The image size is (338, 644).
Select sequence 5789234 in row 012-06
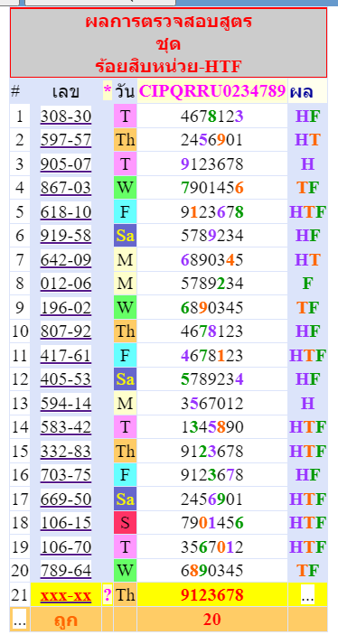click(x=212, y=284)
